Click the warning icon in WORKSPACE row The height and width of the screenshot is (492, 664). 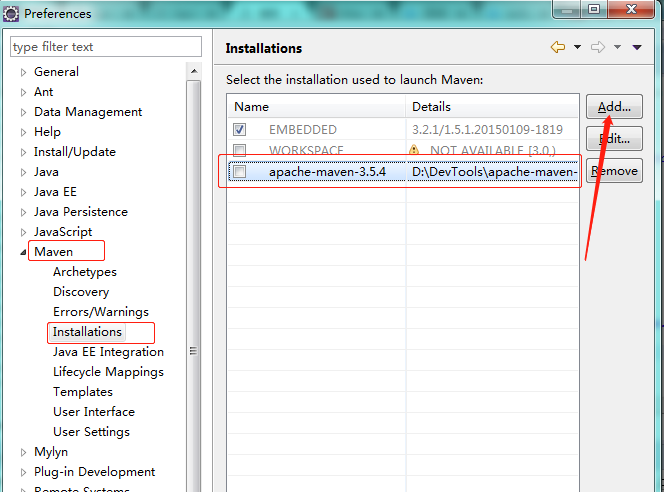414,149
